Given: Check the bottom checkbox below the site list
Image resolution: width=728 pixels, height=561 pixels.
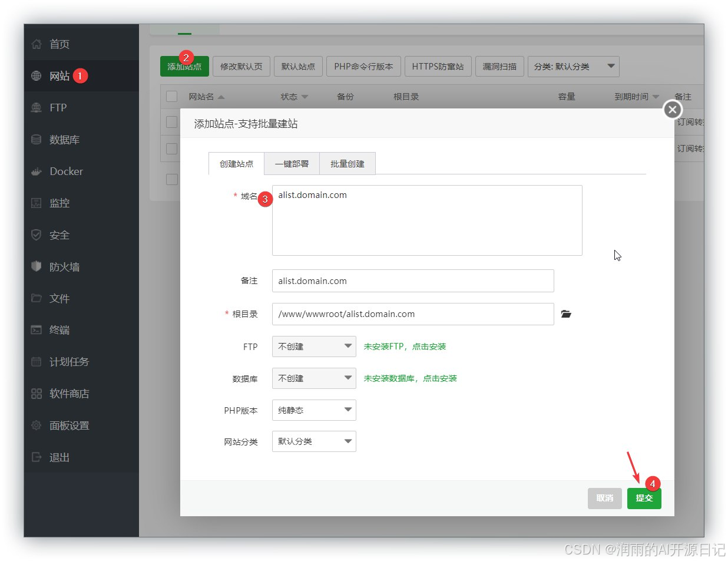Looking at the screenshot, I should click(172, 179).
